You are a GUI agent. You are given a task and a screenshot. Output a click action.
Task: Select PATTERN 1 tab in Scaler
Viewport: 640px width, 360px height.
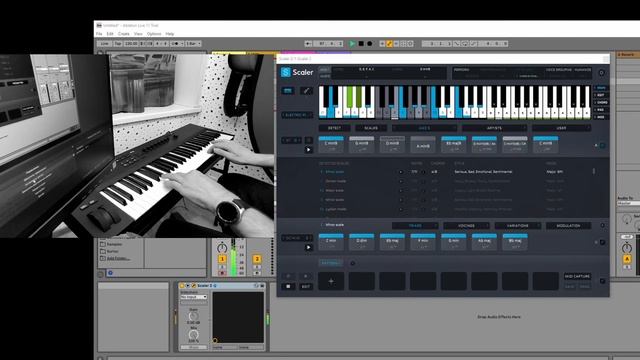(x=331, y=263)
